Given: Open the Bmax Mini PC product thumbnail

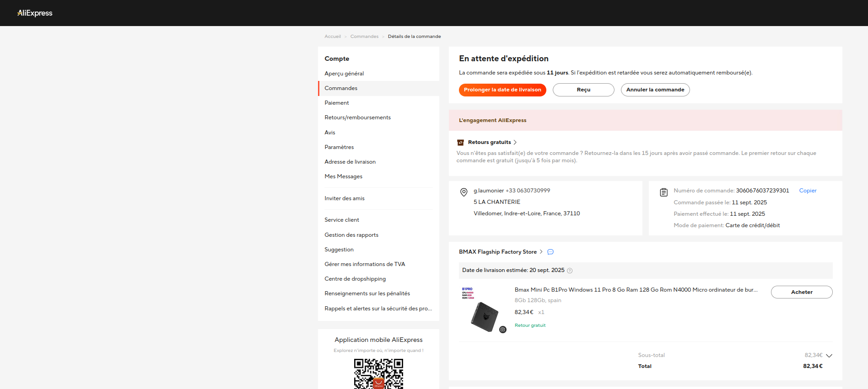Looking at the screenshot, I should coord(483,309).
